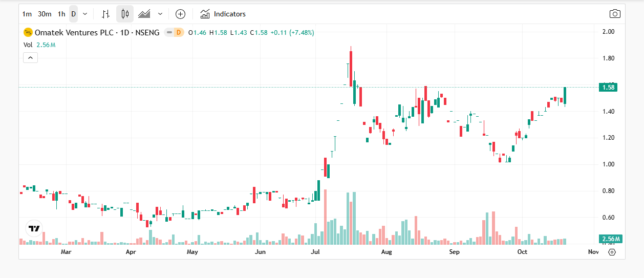This screenshot has width=644, height=278.
Task: Expand the timeframe interval dropdown arrow
Action: (85, 14)
